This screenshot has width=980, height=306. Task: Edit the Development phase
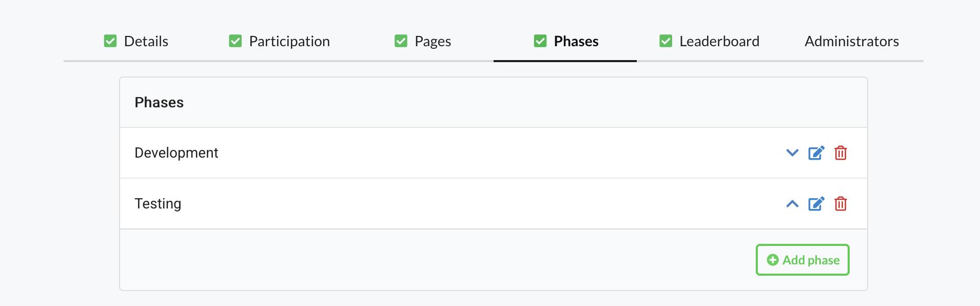coord(816,153)
